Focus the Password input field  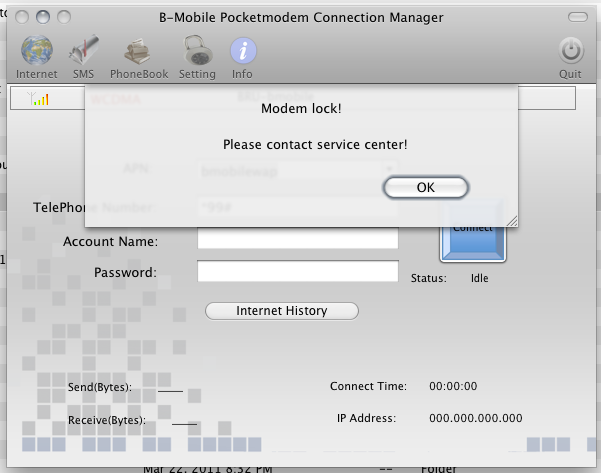coord(297,272)
